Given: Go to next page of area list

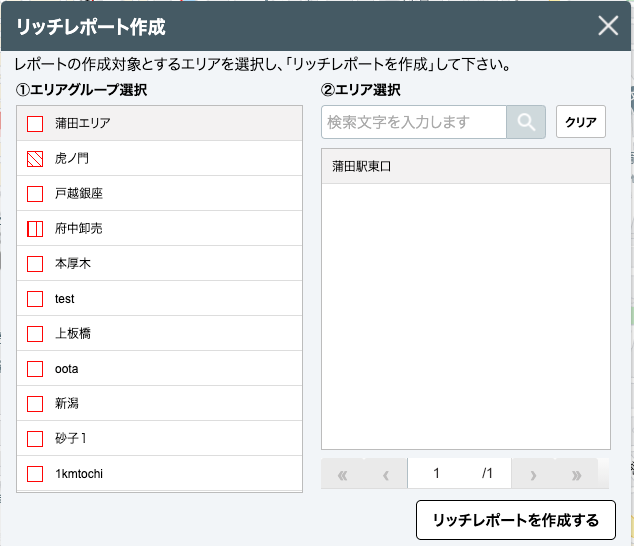Looking at the screenshot, I should pyautogui.click(x=533, y=474).
